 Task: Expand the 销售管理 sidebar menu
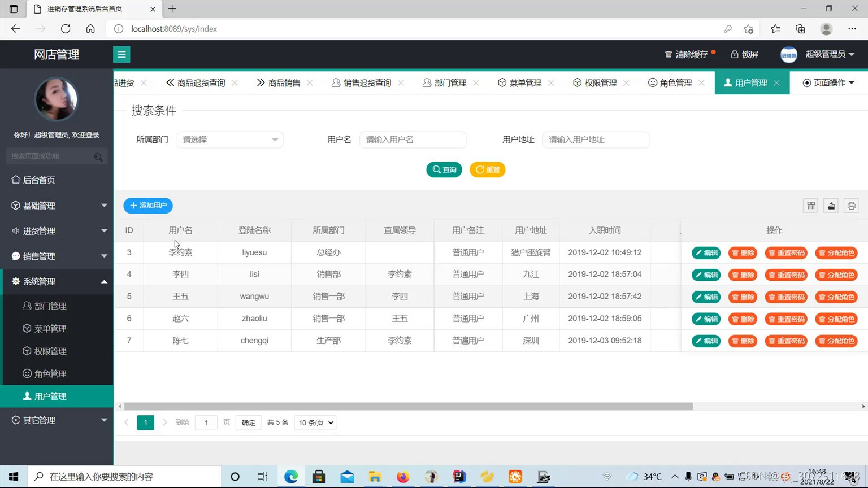(57, 256)
